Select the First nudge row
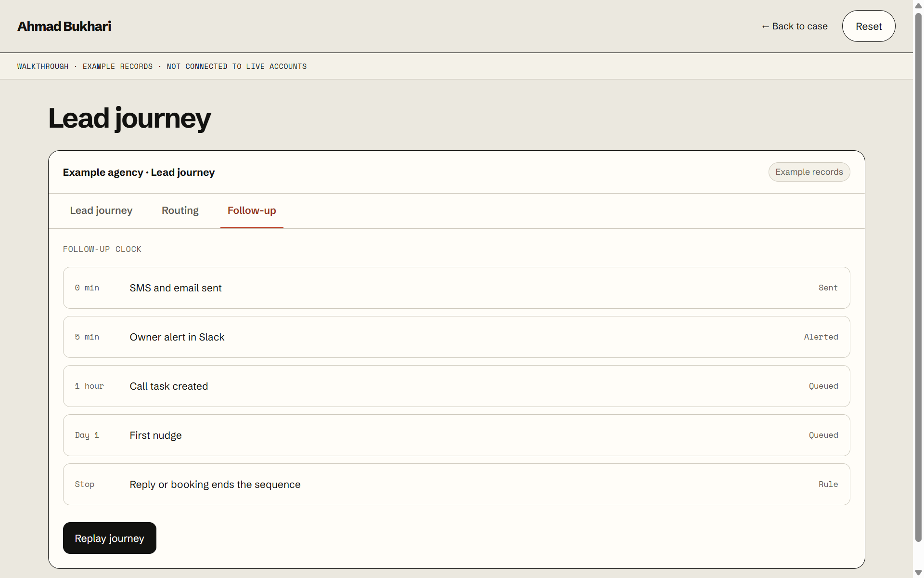This screenshot has width=924, height=578. [456, 435]
